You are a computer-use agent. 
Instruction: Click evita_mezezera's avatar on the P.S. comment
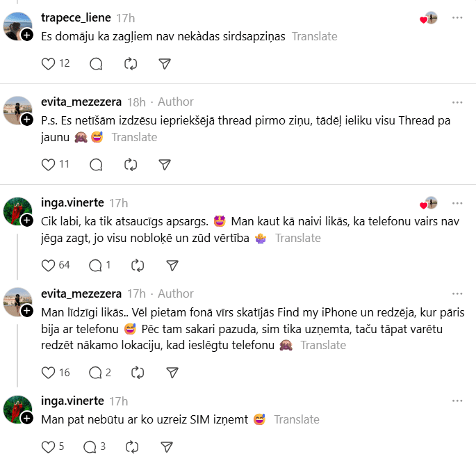point(17,110)
